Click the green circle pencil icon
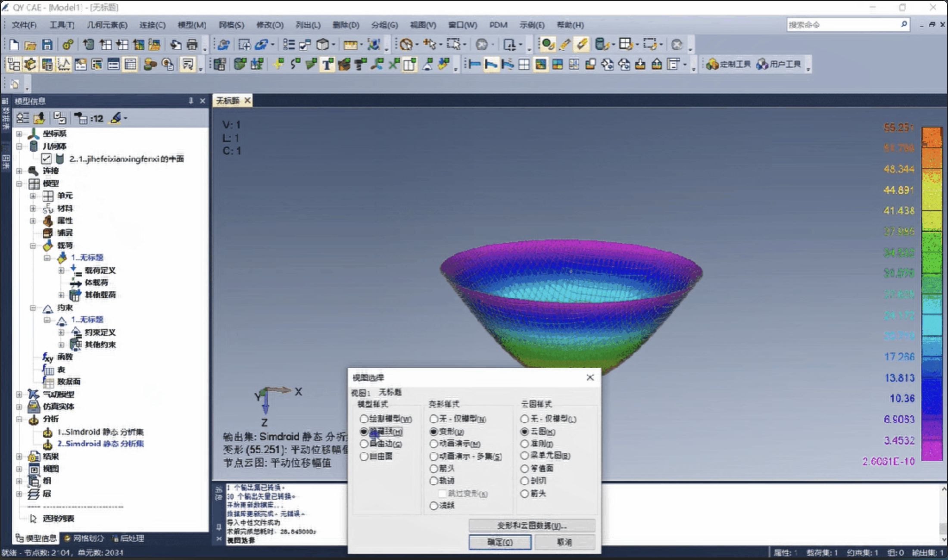This screenshot has width=948, height=560. point(547,44)
